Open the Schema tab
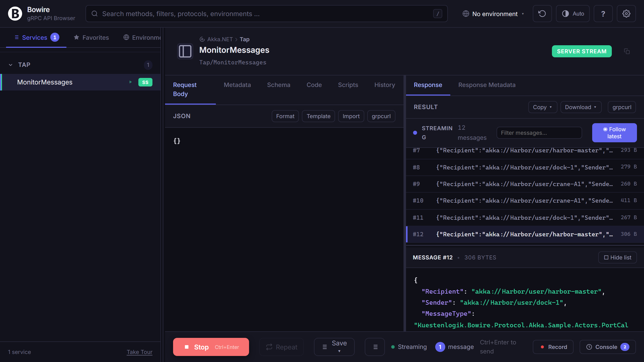The width and height of the screenshot is (644, 362). click(x=278, y=85)
